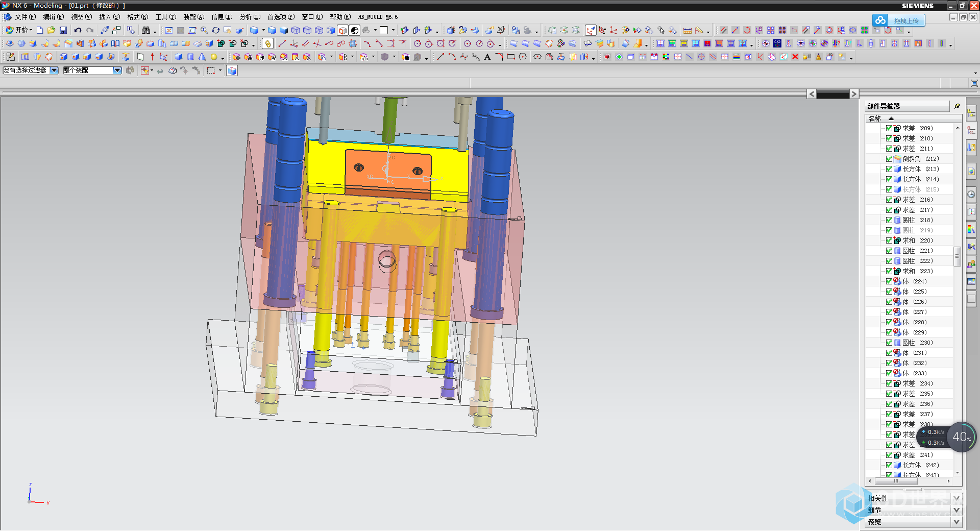Open the 帮助(H) help menu

click(340, 17)
